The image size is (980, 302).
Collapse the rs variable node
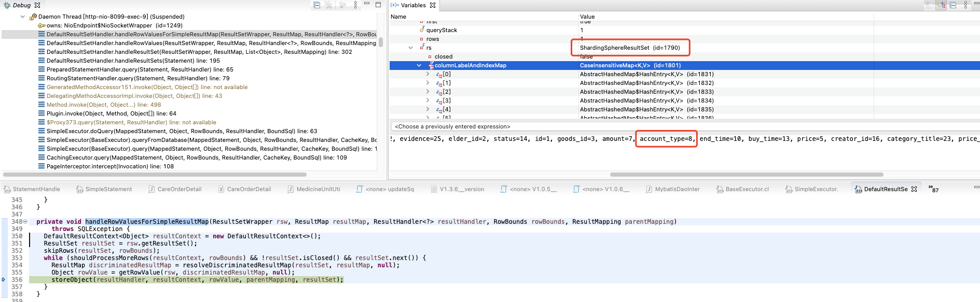tap(411, 48)
